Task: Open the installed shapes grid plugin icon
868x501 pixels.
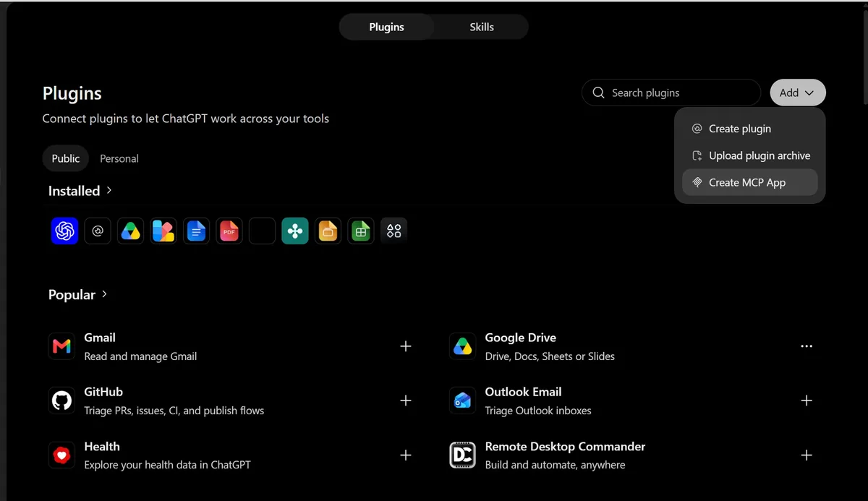Action: tap(393, 231)
